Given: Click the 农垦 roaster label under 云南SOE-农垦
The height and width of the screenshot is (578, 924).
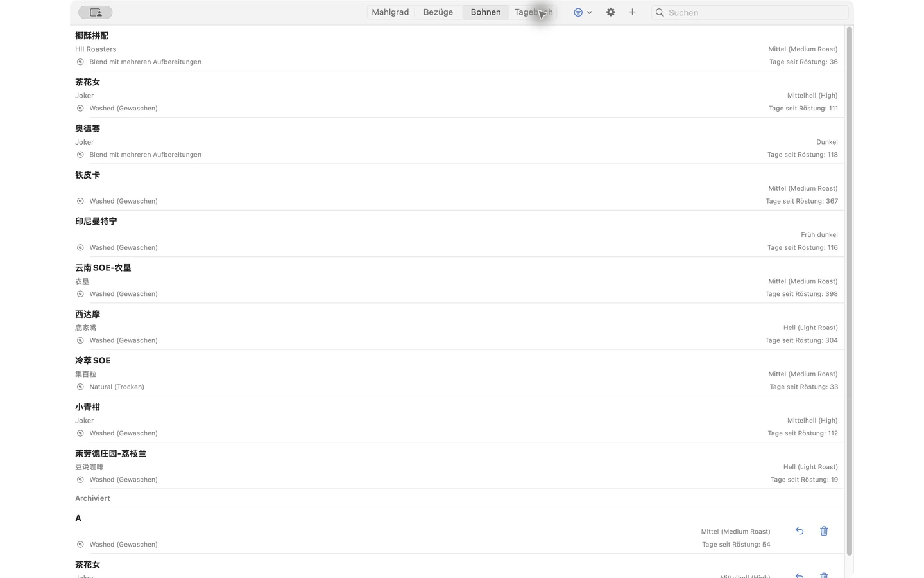Looking at the screenshot, I should coord(82,281).
